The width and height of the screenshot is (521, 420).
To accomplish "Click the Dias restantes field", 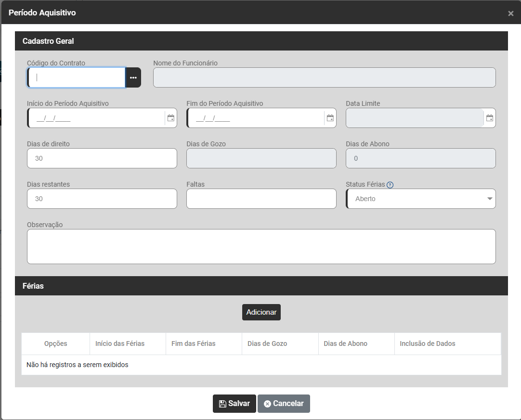I will click(x=102, y=199).
